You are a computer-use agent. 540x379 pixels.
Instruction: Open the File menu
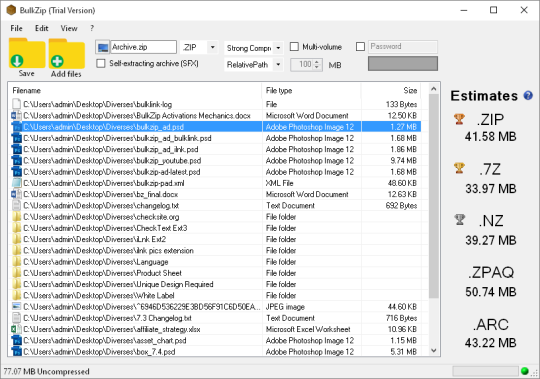(16, 28)
